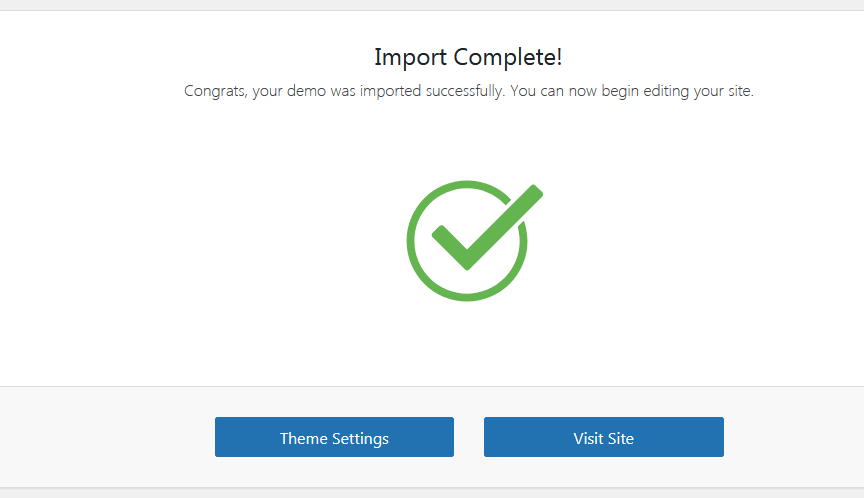Click the right edge of Visit Site button

tap(719, 437)
